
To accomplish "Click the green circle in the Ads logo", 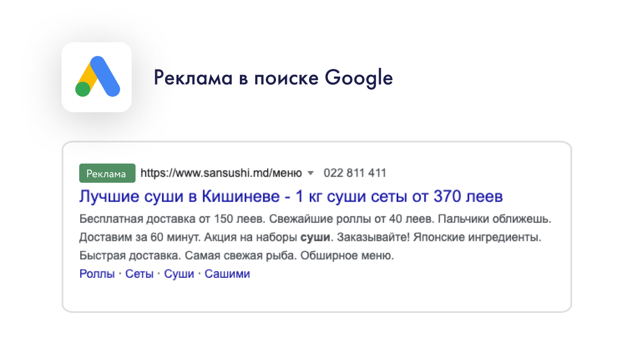I will tap(83, 89).
